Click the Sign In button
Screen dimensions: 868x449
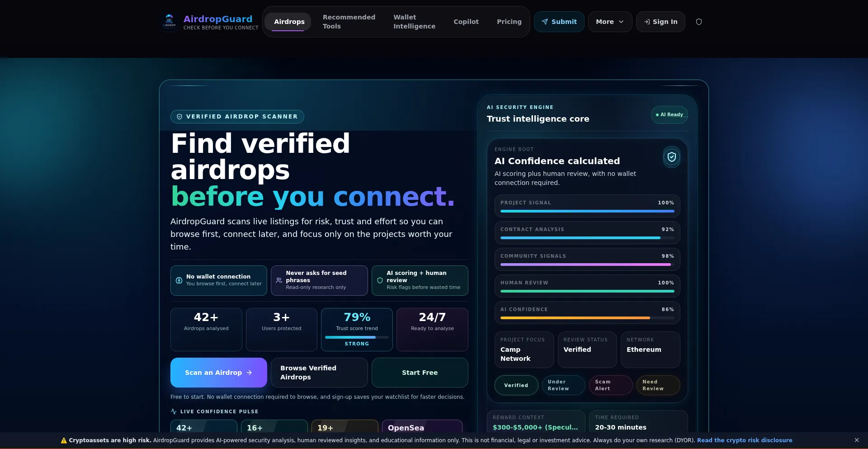click(660, 22)
